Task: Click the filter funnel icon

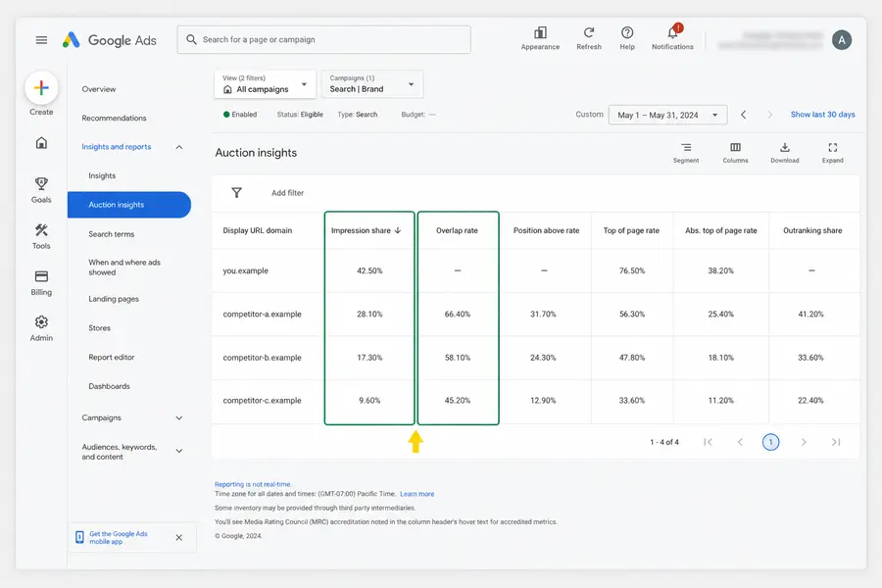Action: point(237,193)
